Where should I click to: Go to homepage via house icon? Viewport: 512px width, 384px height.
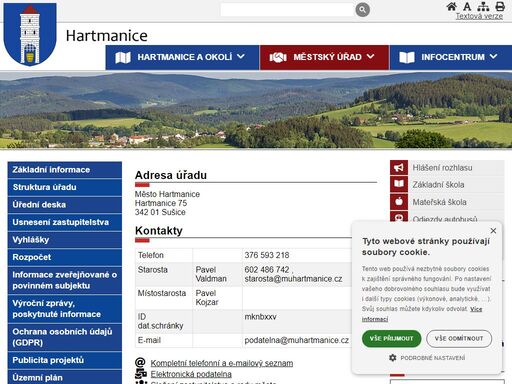click(452, 6)
